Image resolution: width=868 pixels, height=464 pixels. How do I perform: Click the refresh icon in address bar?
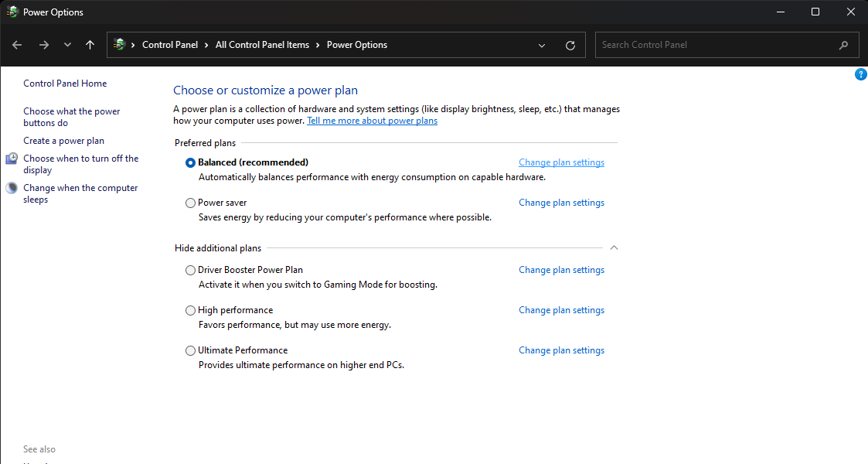(570, 45)
